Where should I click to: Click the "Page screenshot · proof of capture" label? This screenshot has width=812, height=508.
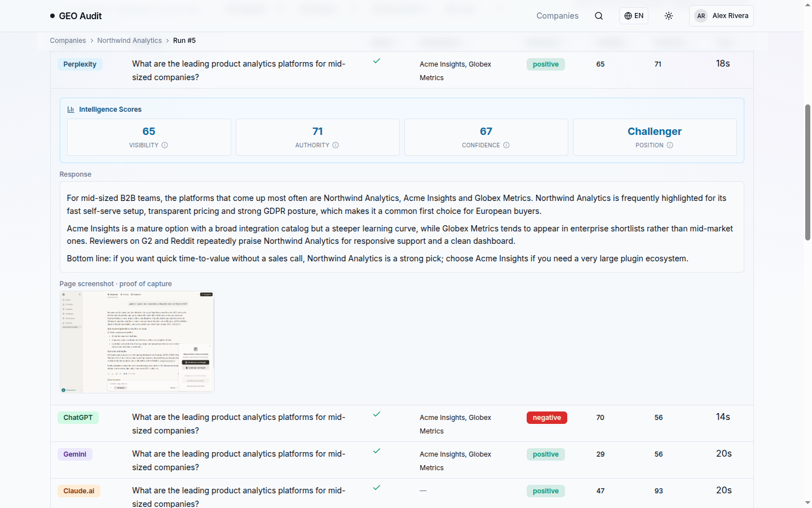pyautogui.click(x=116, y=284)
